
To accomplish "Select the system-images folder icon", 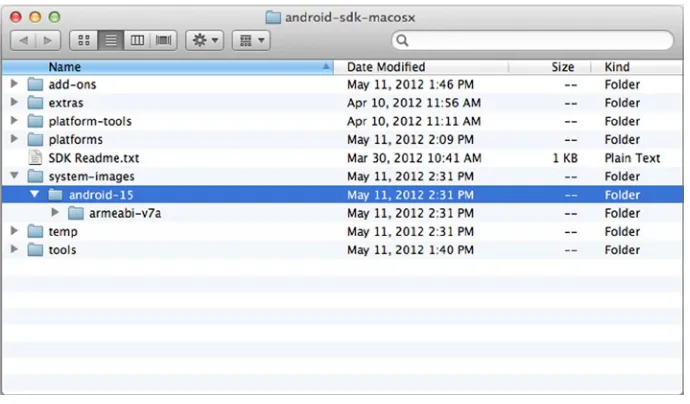I will tap(35, 176).
